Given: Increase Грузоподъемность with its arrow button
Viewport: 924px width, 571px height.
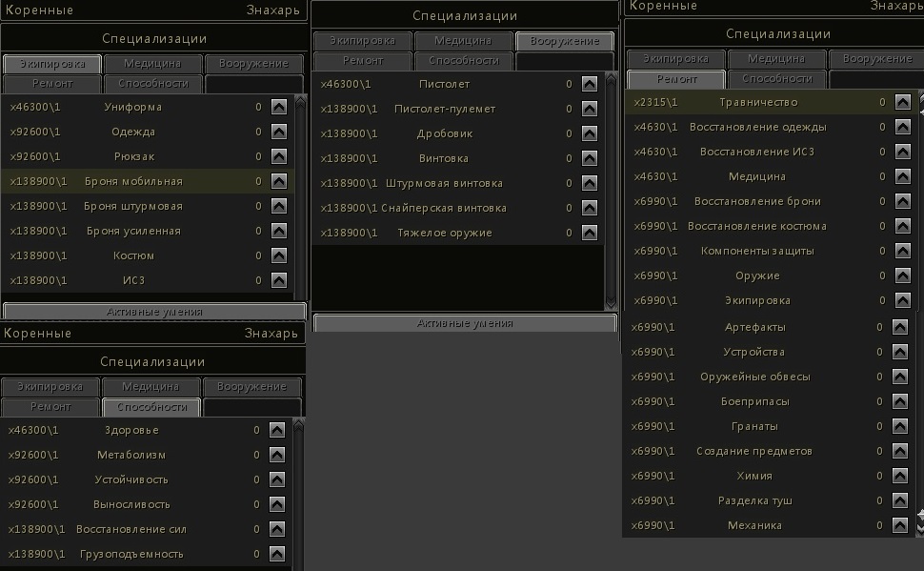Looking at the screenshot, I should pyautogui.click(x=276, y=554).
